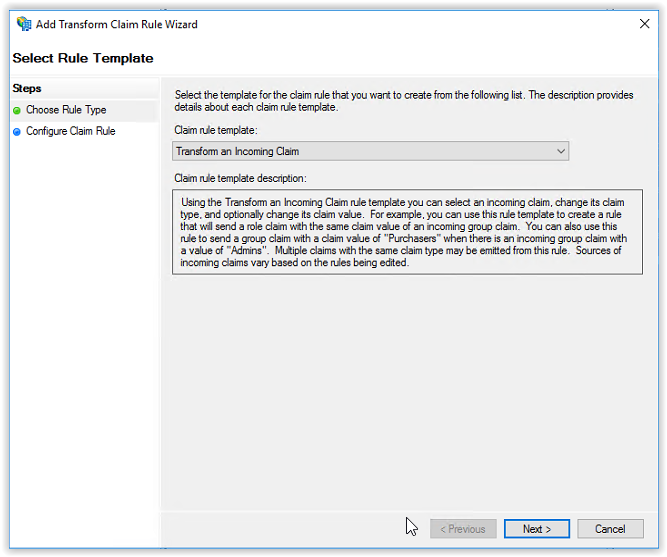
Task: Click the green bullet beside Choose Rule Type
Action: pyautogui.click(x=17, y=111)
